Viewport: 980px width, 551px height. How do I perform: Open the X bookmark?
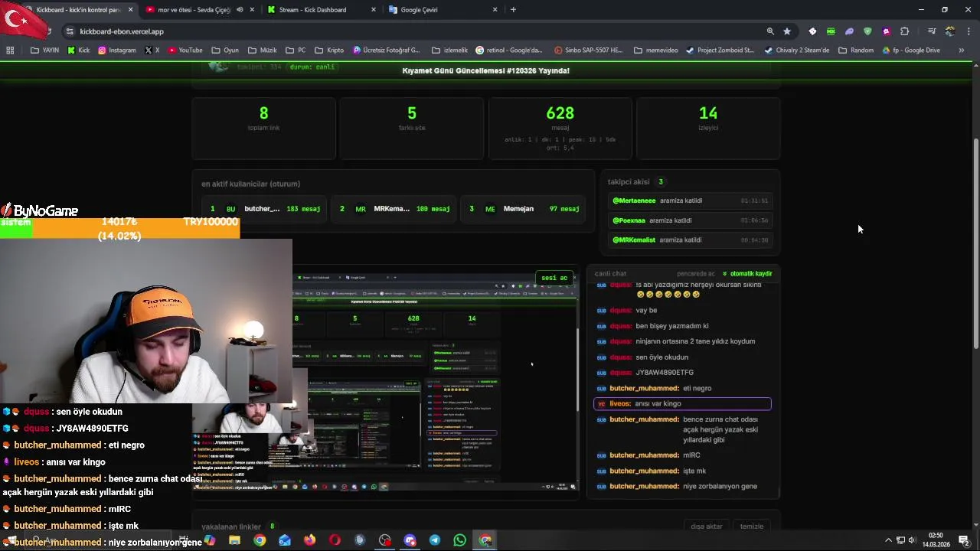(152, 51)
